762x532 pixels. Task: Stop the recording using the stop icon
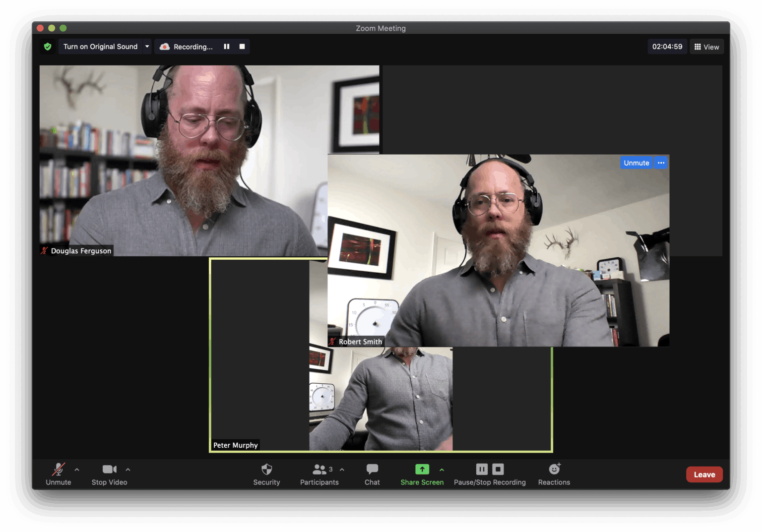pos(498,469)
